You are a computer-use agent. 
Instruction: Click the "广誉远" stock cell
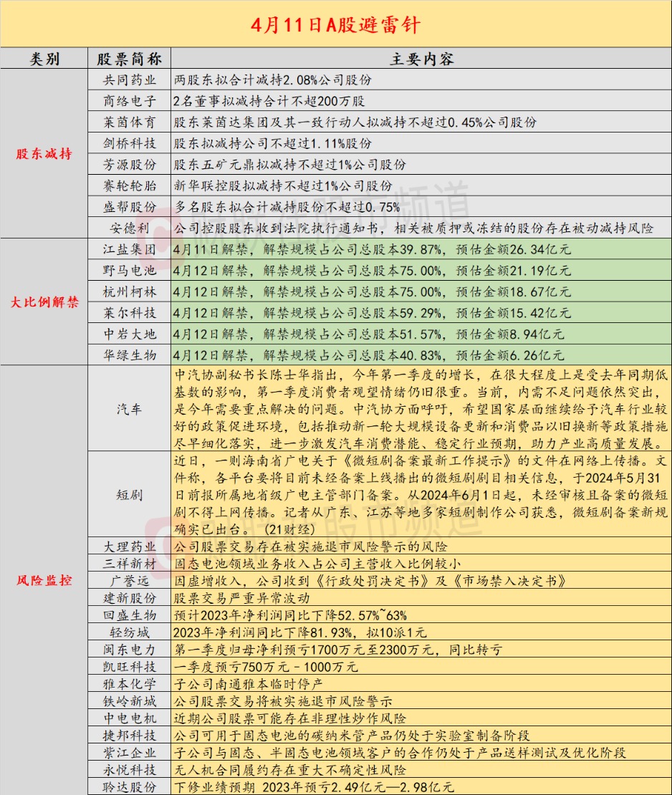click(x=130, y=581)
